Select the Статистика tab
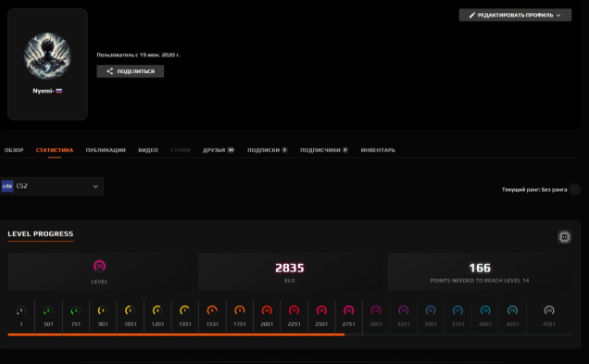Screen dimensions: 589x364 point(55,150)
